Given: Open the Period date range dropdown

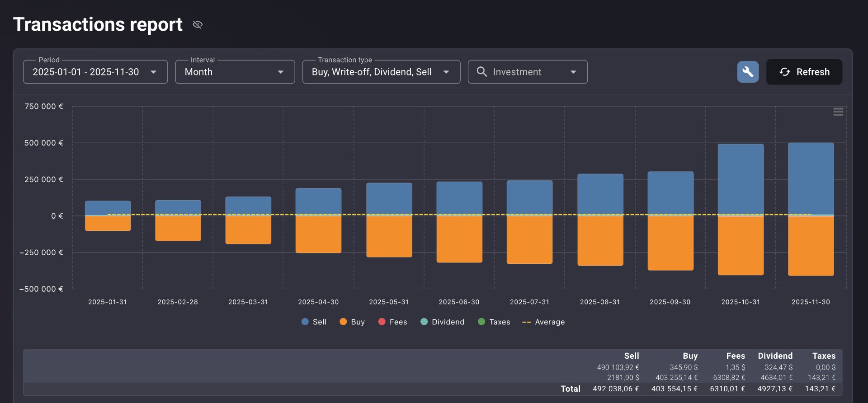Looking at the screenshot, I should tap(95, 72).
